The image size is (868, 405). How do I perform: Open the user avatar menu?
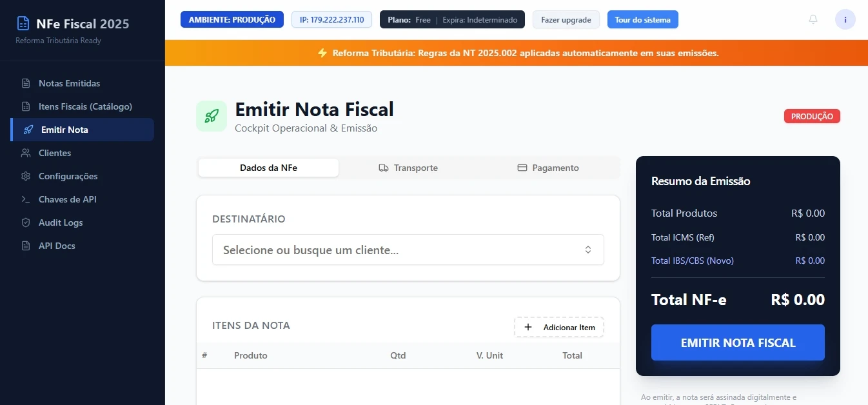tap(845, 19)
